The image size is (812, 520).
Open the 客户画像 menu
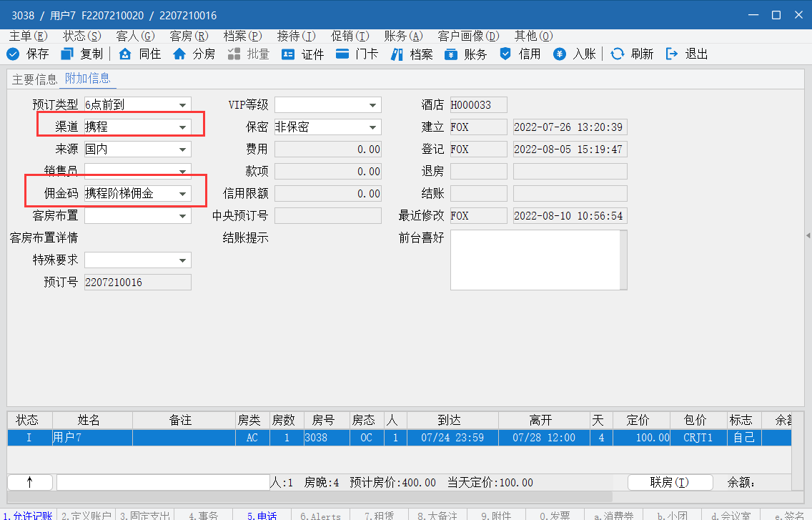[468, 36]
